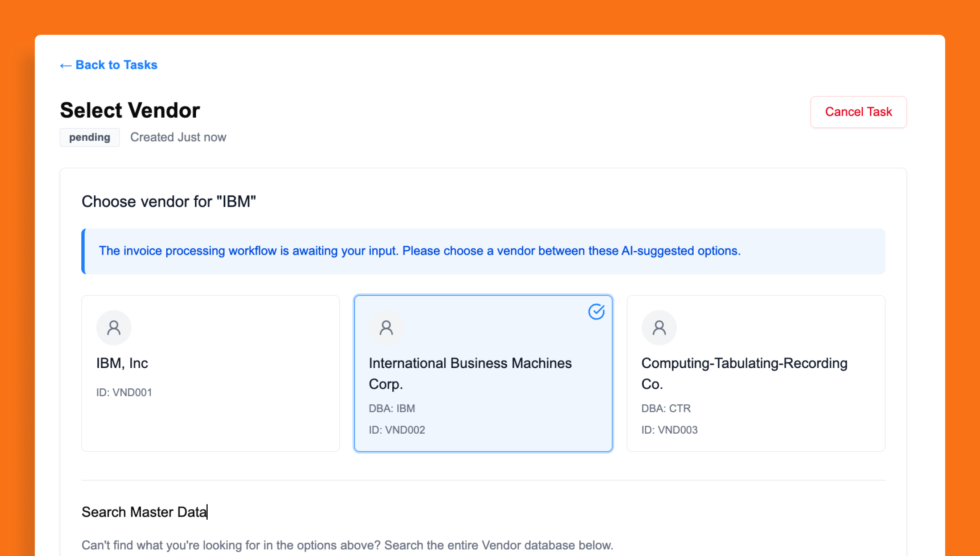
Task: Click the ID: VND003 text
Action: click(x=670, y=430)
